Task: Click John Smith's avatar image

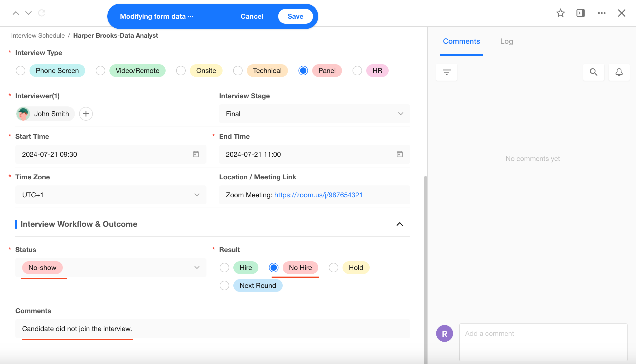Action: coord(23,114)
